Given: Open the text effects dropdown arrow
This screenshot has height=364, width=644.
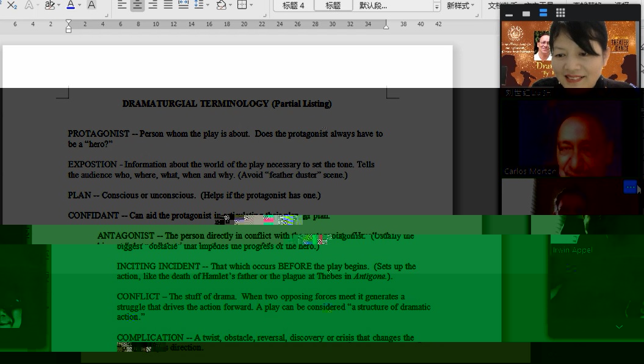Looking at the screenshot, I should tap(38, 5).
